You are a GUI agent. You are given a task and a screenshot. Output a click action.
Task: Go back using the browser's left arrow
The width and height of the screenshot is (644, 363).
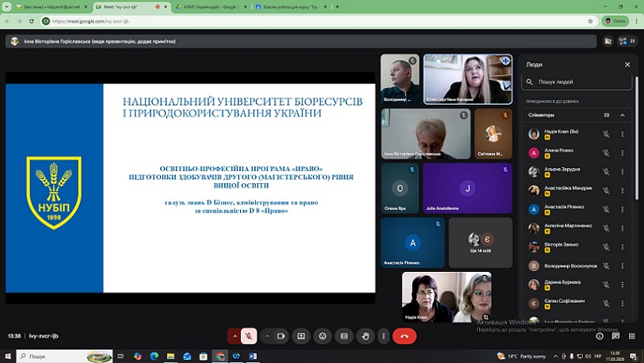[x=8, y=21]
